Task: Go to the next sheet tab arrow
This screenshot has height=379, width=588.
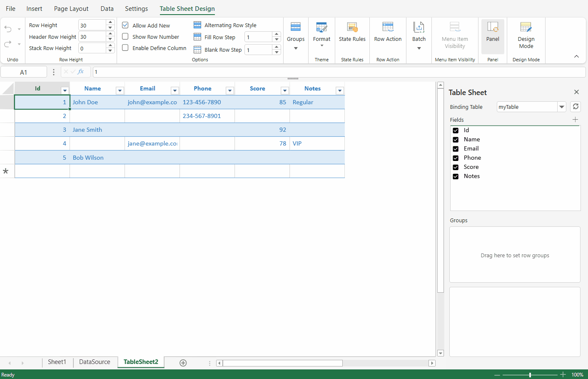Action: (22, 363)
